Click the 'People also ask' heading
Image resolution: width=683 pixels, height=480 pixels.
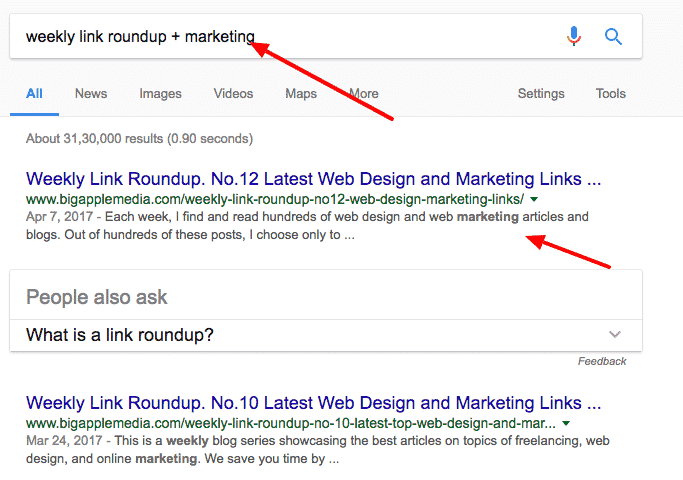tap(97, 297)
